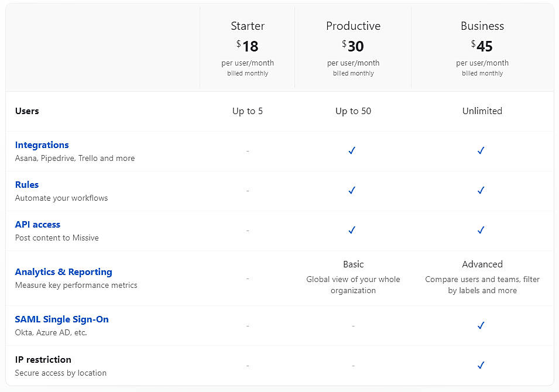Click the Business API access checkmark
This screenshot has height=392, width=559.
(x=481, y=230)
